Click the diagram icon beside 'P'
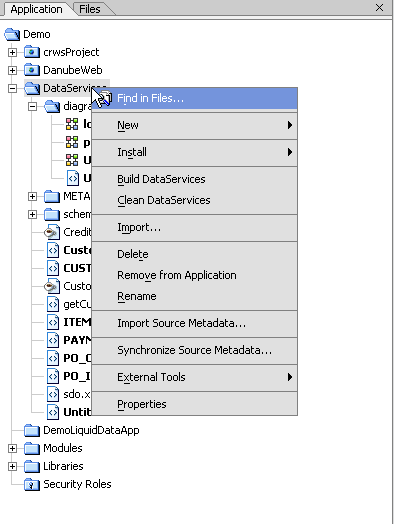 72,142
